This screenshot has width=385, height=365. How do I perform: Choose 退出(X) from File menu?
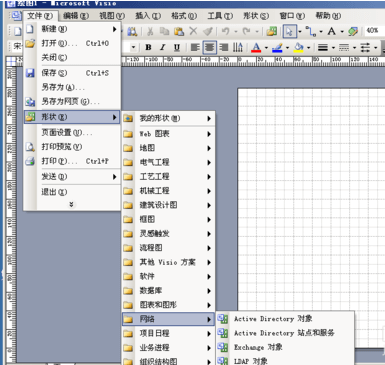72,192
